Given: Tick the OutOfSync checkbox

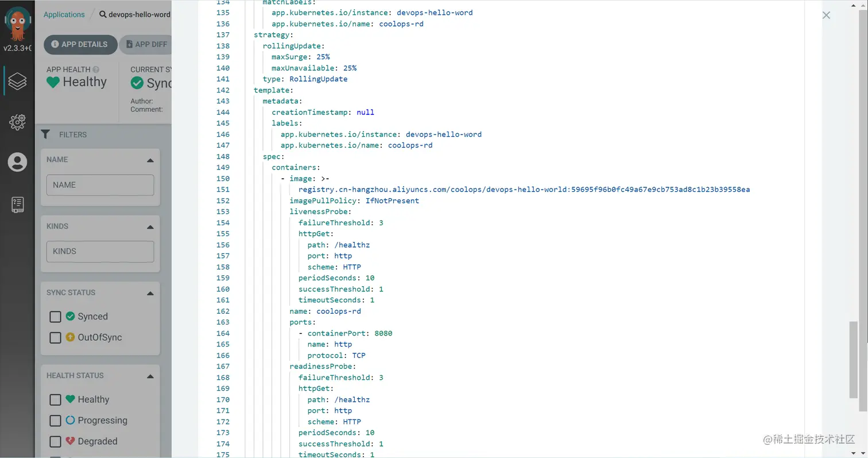Looking at the screenshot, I should 55,337.
